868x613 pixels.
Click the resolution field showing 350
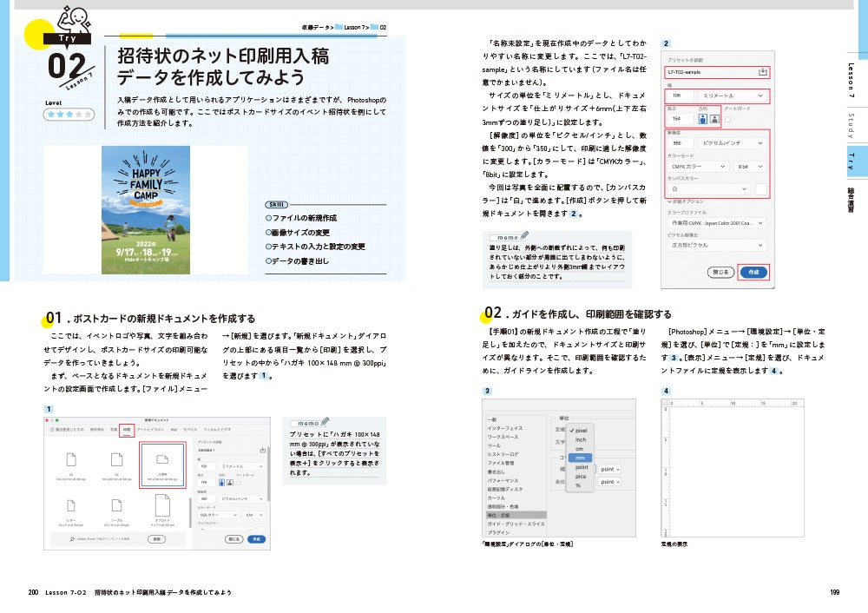tap(681, 143)
